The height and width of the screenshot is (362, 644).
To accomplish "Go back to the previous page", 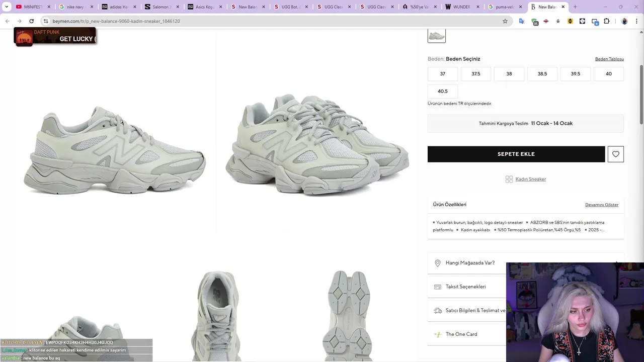I will [x=7, y=21].
